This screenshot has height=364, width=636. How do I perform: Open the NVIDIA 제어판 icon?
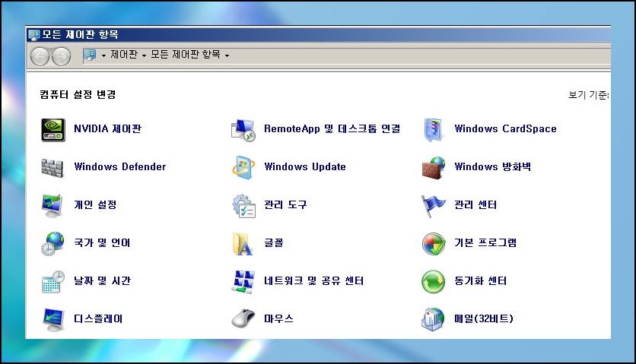pyautogui.click(x=52, y=130)
